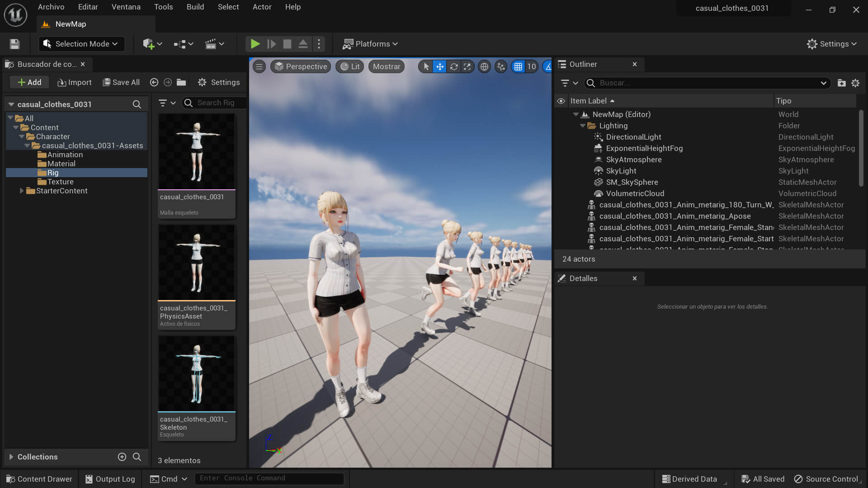Viewport: 868px width, 488px height.
Task: Select SkyAtmosphere in the Outliner
Action: click(634, 160)
